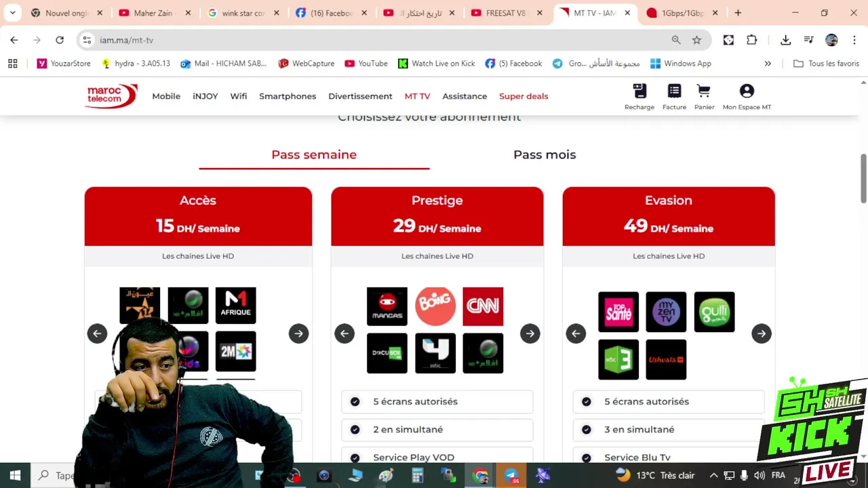Open Chrome from the taskbar

tap(480, 475)
